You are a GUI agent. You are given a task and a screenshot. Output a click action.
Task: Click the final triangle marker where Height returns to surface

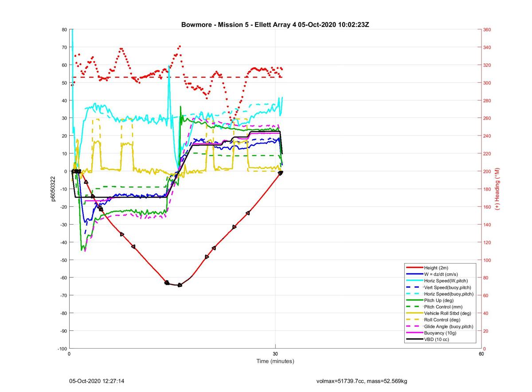[x=281, y=173]
